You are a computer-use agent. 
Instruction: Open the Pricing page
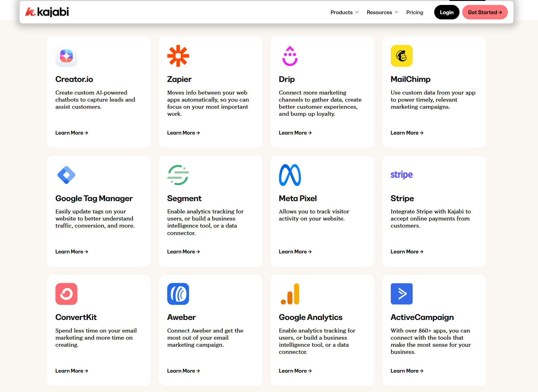tap(415, 12)
